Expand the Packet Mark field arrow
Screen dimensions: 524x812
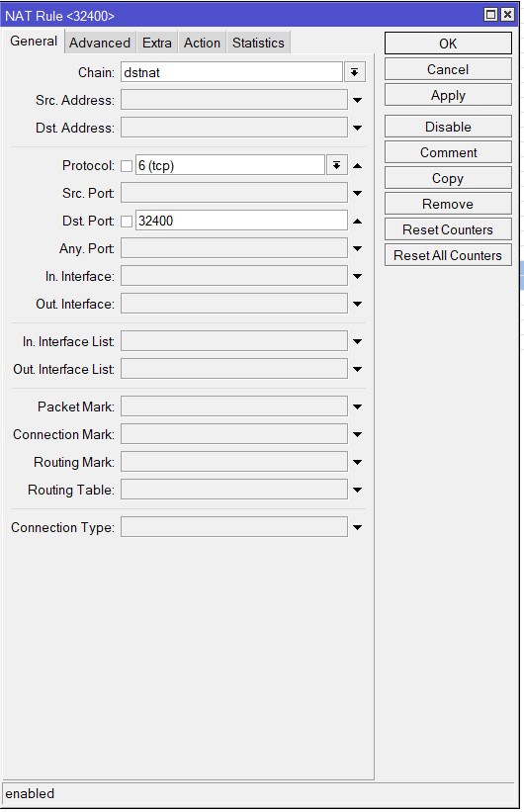[357, 407]
